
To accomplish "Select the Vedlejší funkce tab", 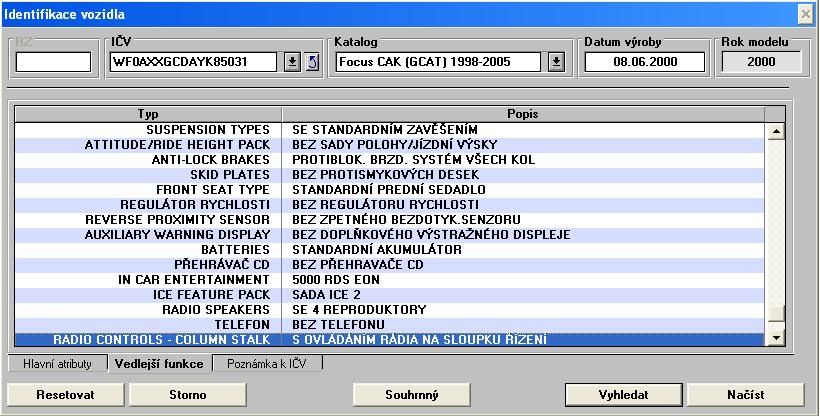I will (x=159, y=364).
